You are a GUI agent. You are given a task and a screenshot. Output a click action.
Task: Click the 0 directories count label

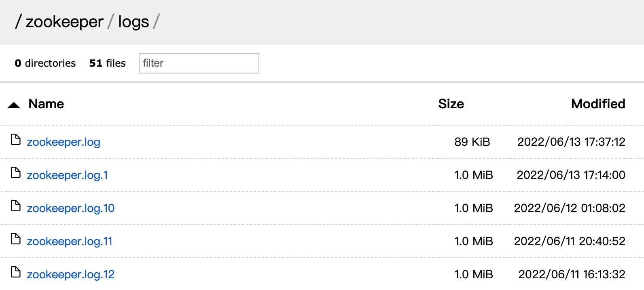tap(45, 63)
